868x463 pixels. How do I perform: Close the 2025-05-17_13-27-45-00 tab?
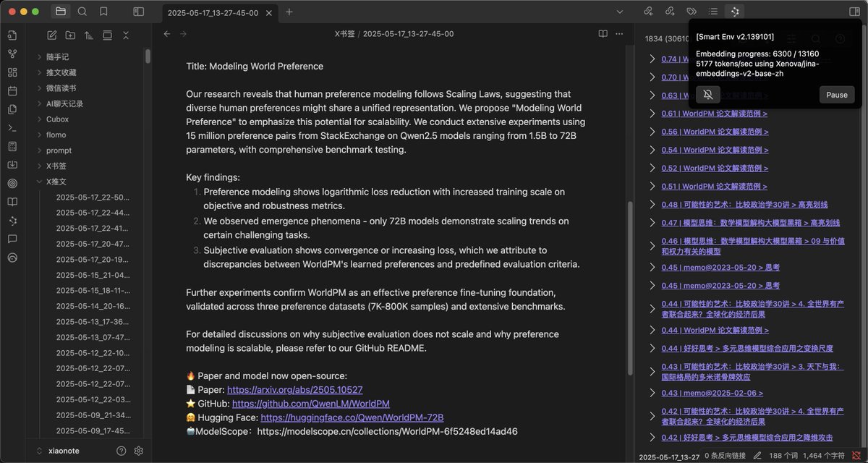tap(269, 12)
